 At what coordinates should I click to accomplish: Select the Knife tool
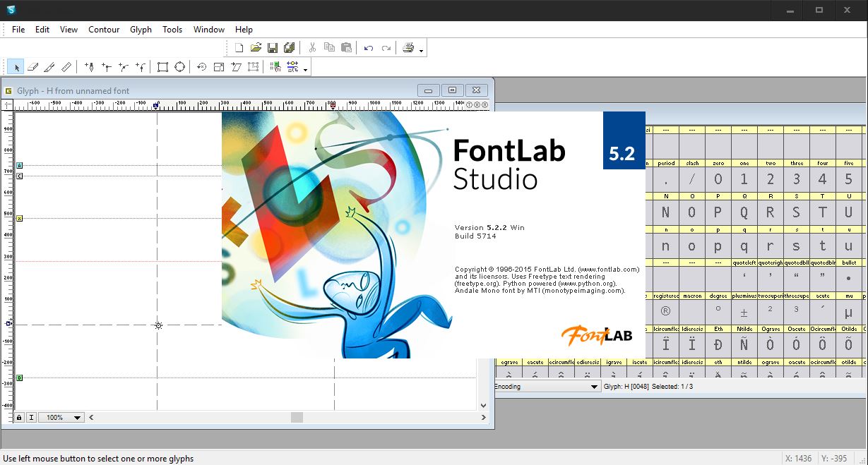pos(49,67)
